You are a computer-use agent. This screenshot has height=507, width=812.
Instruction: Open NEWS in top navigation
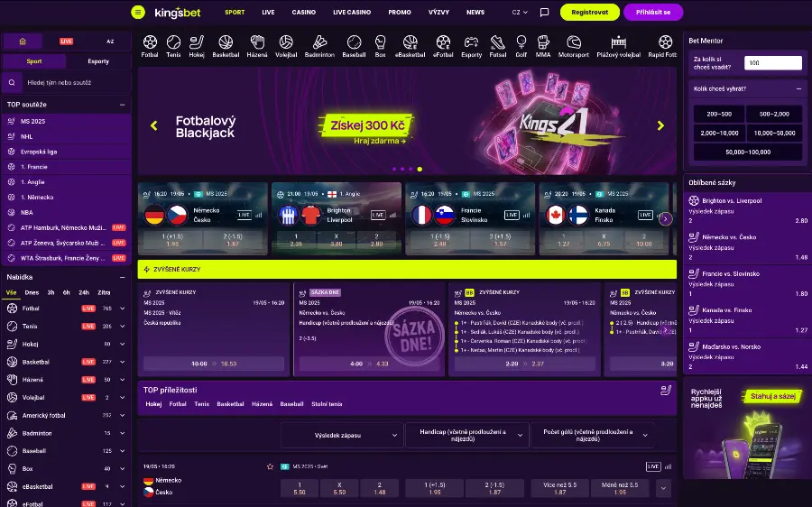coord(475,12)
